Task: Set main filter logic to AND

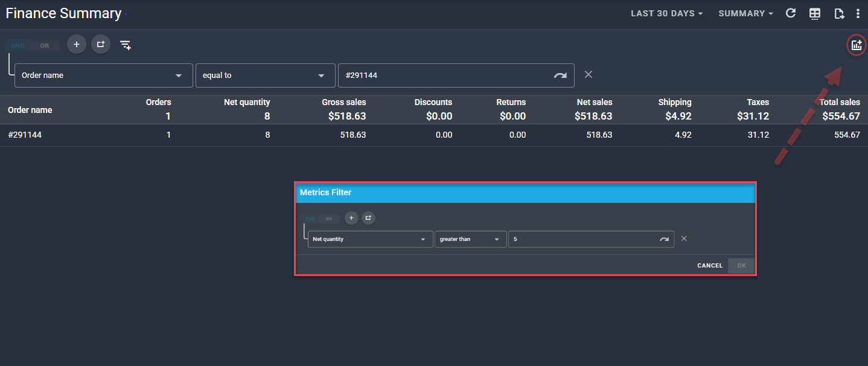Action: coord(18,46)
